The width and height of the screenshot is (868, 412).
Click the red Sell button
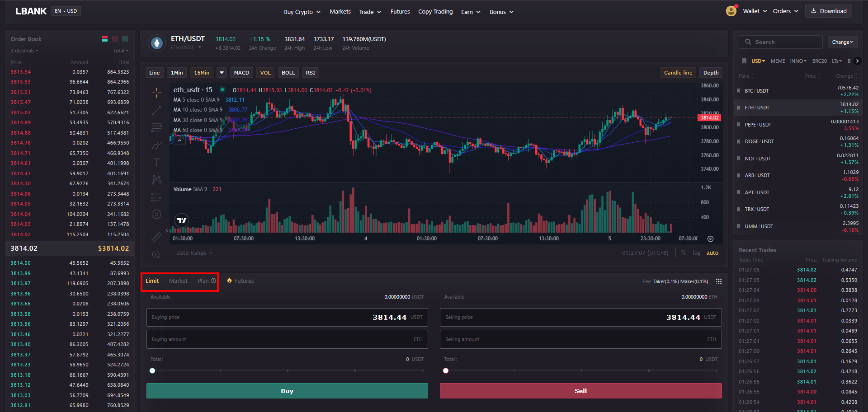point(580,391)
